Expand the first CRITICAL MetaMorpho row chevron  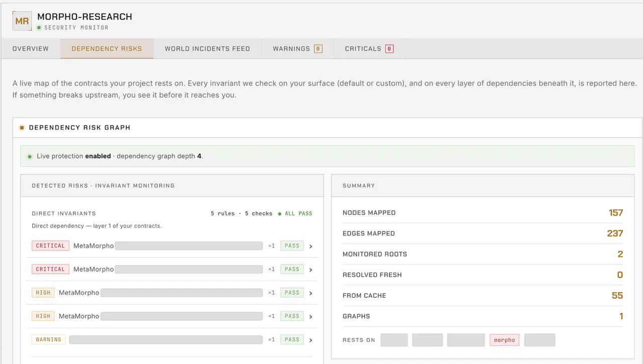pos(311,246)
